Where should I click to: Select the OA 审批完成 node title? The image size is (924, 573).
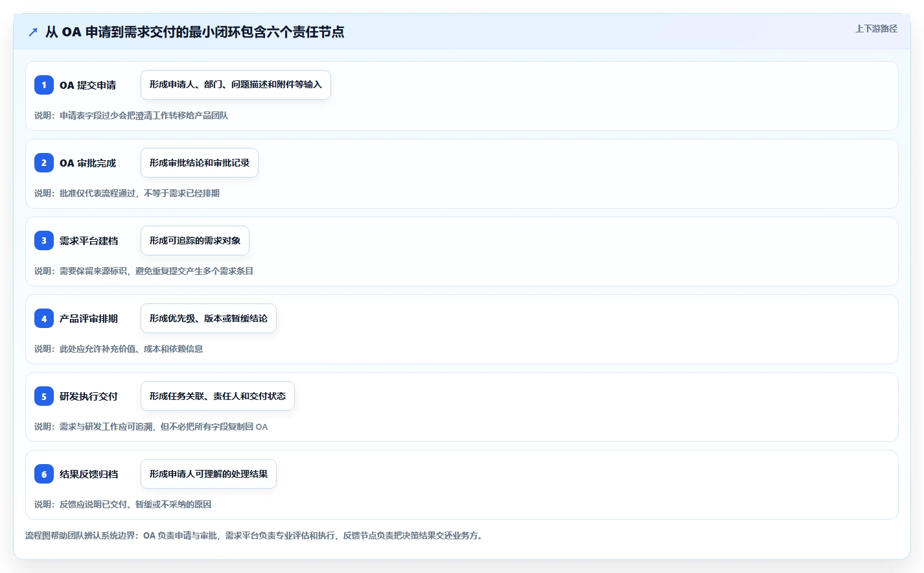(87, 163)
